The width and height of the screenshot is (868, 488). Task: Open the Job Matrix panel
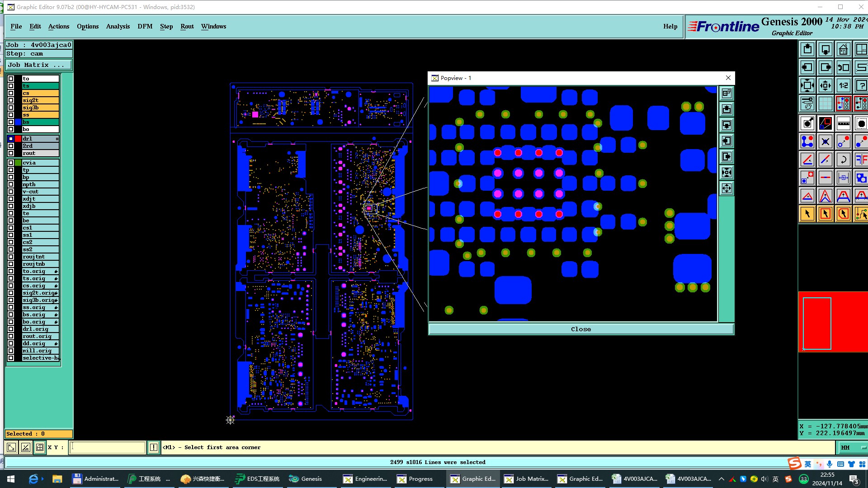[x=38, y=65]
